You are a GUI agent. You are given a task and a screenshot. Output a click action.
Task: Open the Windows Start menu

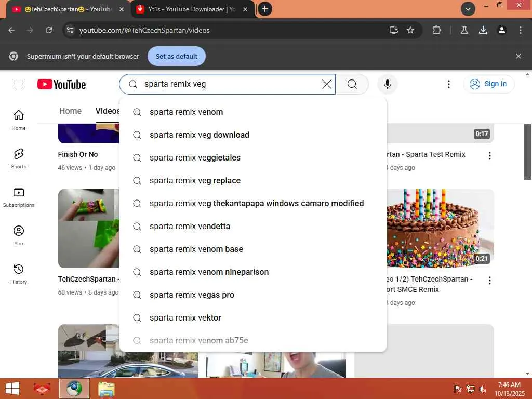click(12, 389)
